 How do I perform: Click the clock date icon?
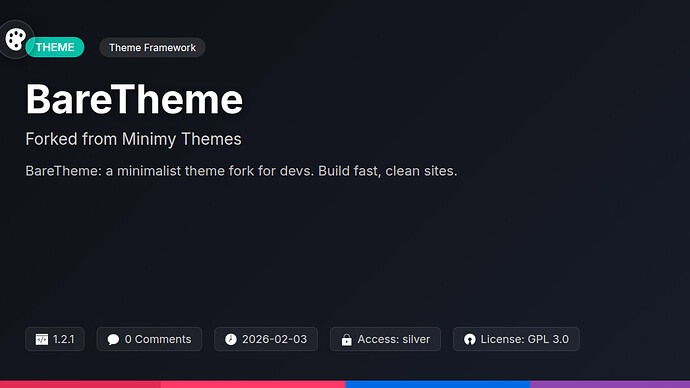point(231,339)
